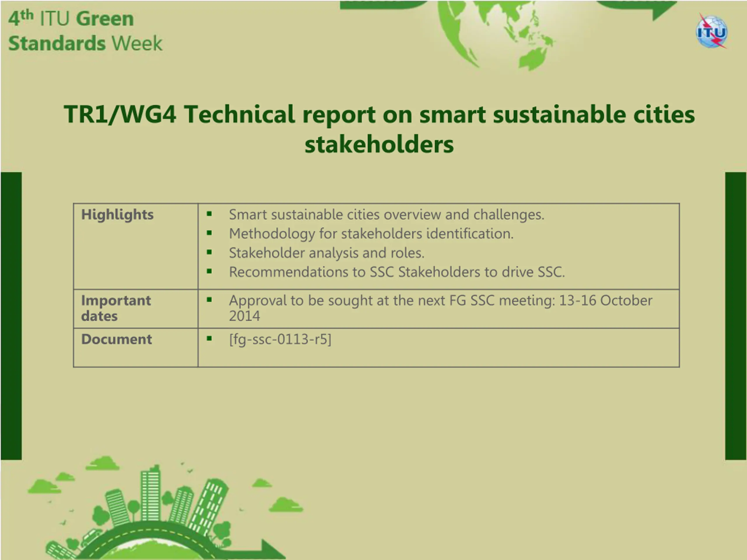Click the green city skyline illustration
747x560 pixels.
(x=165, y=507)
